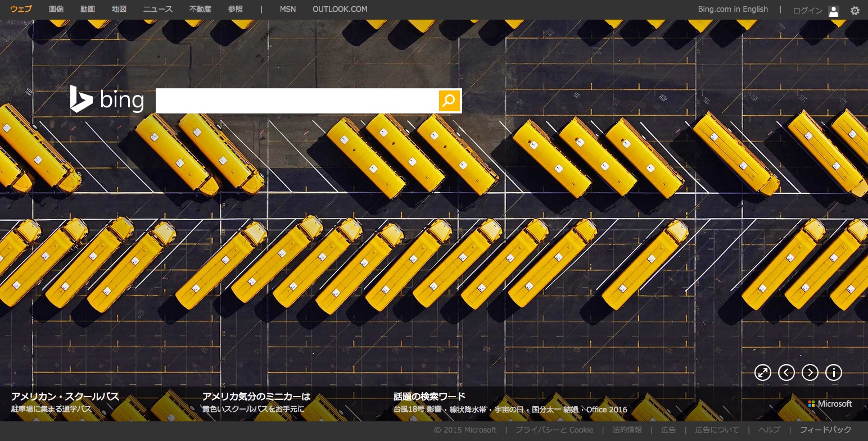The width and height of the screenshot is (868, 441).
Task: Open image info circle icon
Action: [x=833, y=372]
